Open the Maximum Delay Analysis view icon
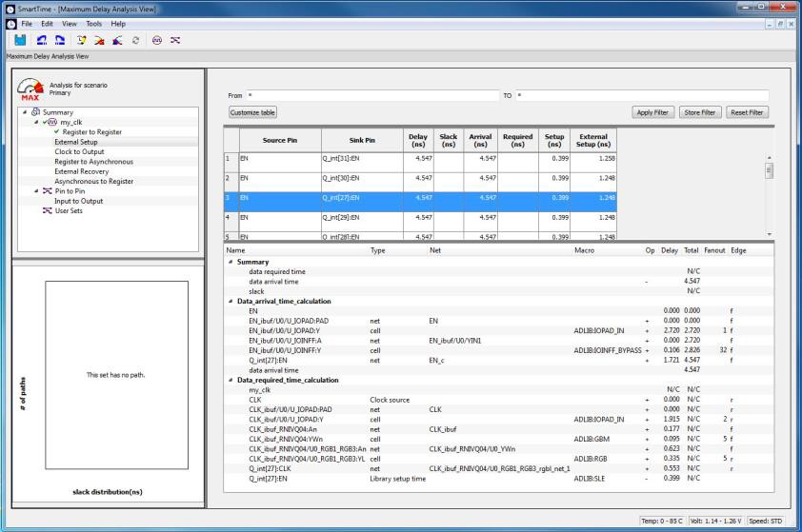The width and height of the screenshot is (802, 532). click(42, 40)
